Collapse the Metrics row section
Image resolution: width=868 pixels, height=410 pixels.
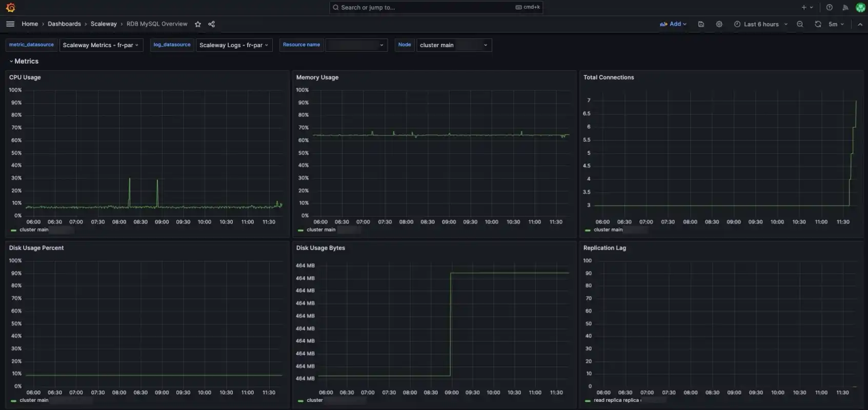[x=24, y=61]
